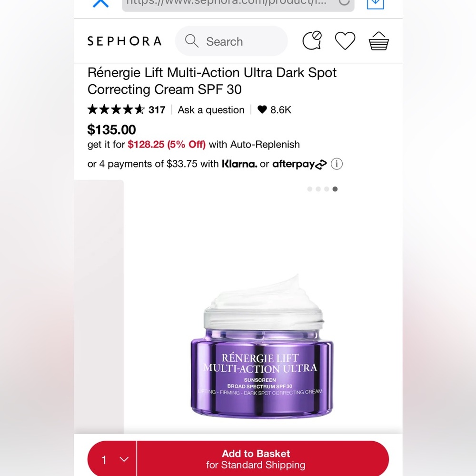Open the Loves heart icon in the header
This screenshot has width=476, height=476.
pos(345,40)
